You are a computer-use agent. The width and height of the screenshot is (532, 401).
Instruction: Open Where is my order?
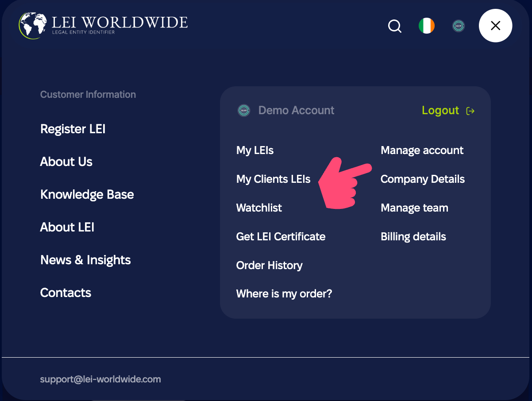284,294
